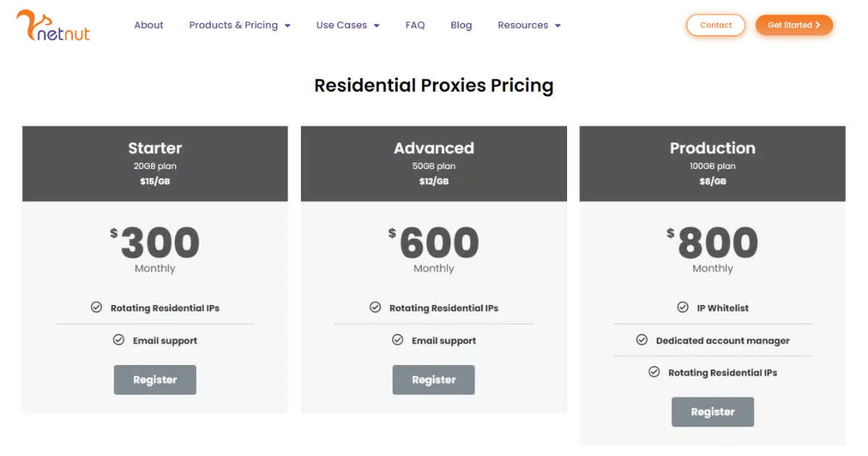Viewport: 868px width, 456px height.
Task: Expand the Products & Pricing dropdown
Action: (x=287, y=26)
